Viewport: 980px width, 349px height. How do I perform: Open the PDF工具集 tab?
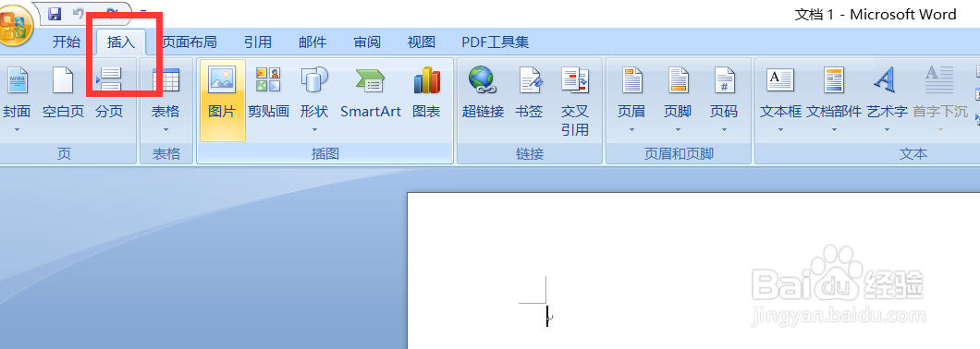tap(495, 42)
